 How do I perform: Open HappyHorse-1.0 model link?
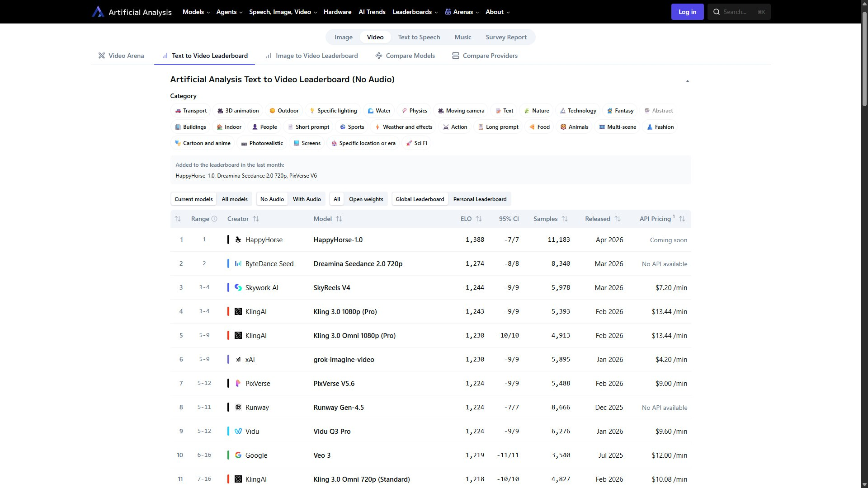click(x=338, y=240)
